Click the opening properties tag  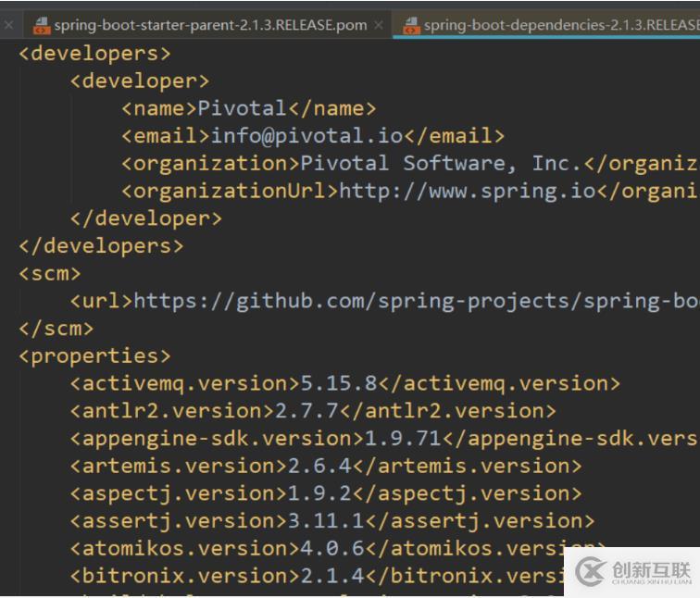click(x=94, y=356)
